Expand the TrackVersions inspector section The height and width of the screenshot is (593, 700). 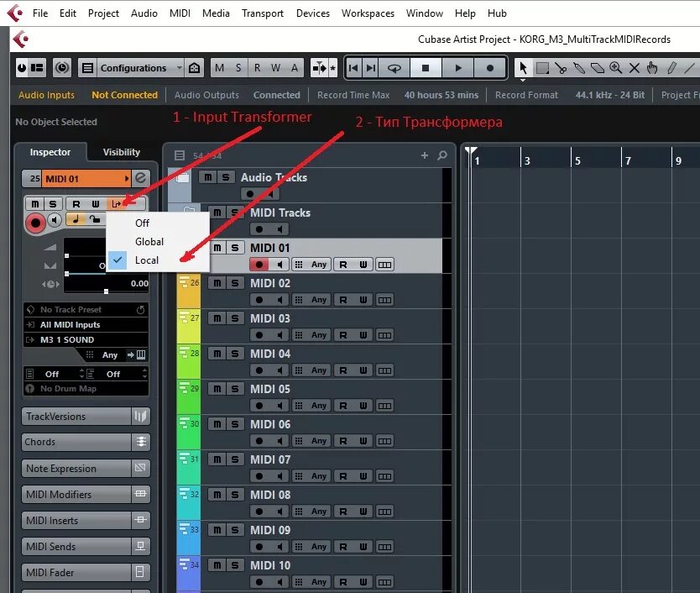coord(86,416)
